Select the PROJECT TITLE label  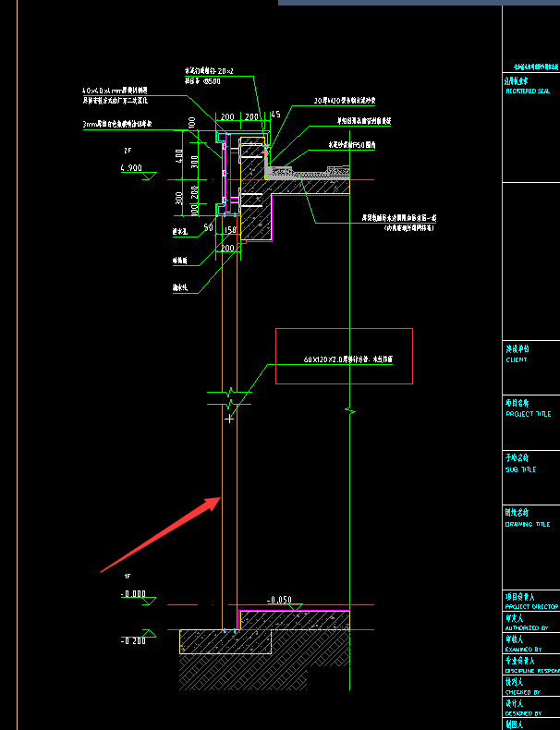pos(528,414)
